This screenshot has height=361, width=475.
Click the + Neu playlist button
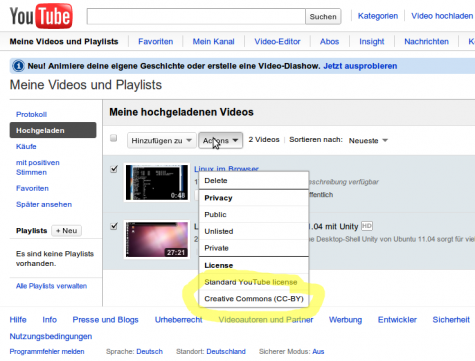66,231
